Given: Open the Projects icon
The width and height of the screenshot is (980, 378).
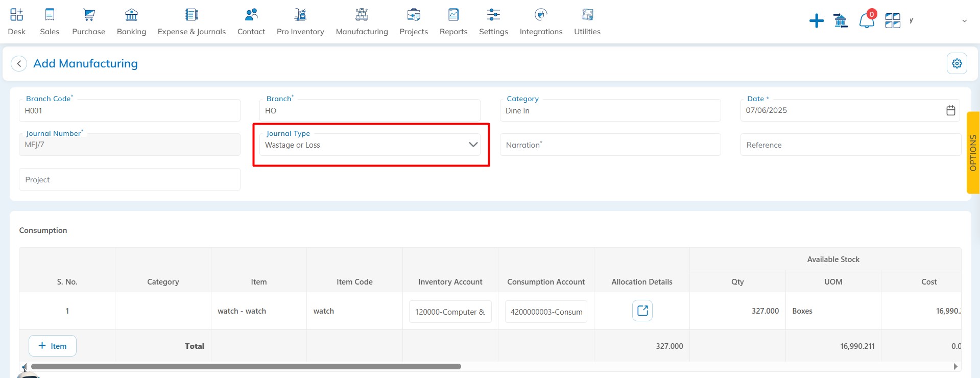Looking at the screenshot, I should [x=414, y=14].
